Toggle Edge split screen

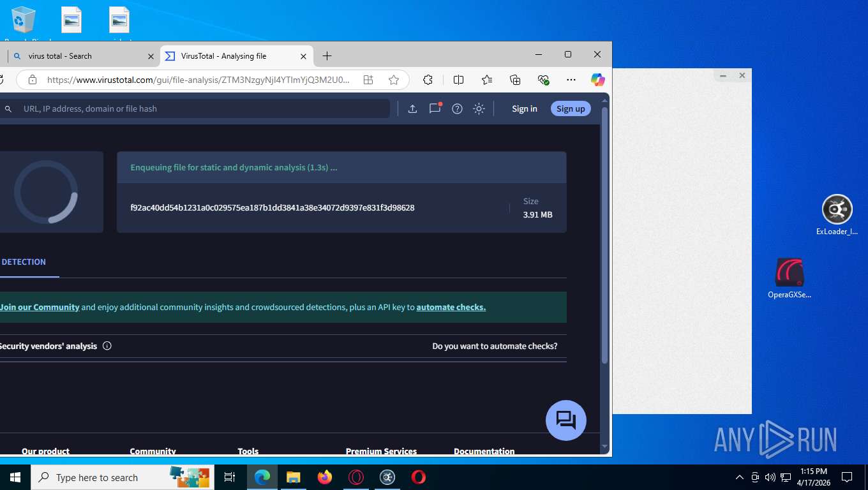tap(458, 80)
